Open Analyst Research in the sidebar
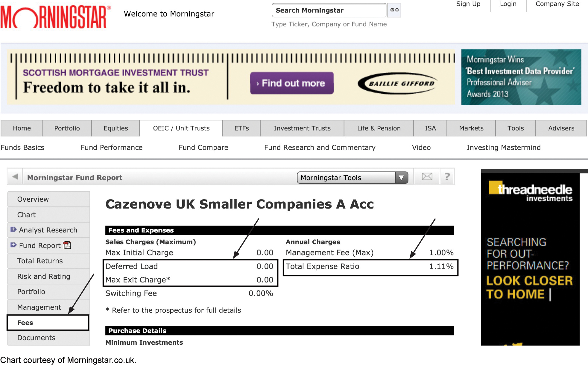The height and width of the screenshot is (365, 588). coord(48,230)
